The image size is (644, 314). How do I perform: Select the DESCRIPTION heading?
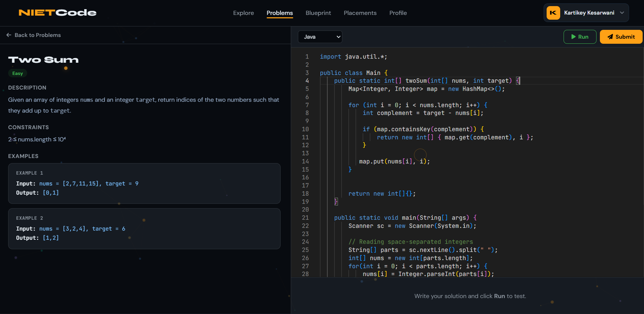[x=27, y=87]
